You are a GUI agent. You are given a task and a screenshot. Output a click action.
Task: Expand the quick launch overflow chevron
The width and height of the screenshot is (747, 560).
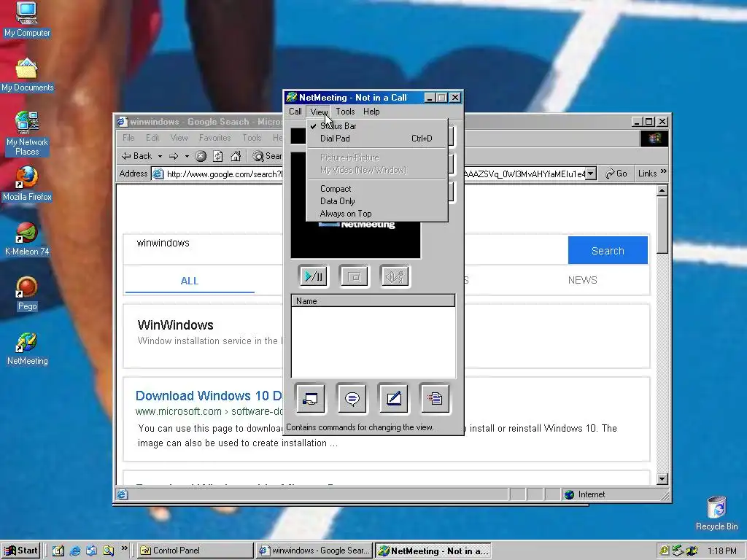[x=124, y=548]
